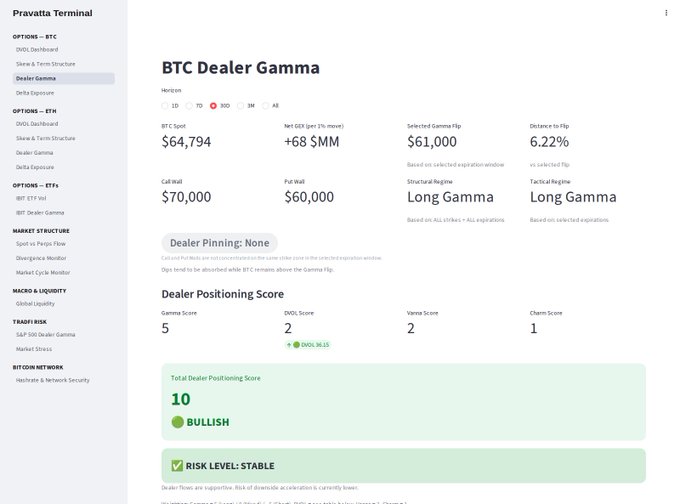Click the Dealer Pinning: None badge
The height and width of the screenshot is (504, 680).
pos(219,243)
